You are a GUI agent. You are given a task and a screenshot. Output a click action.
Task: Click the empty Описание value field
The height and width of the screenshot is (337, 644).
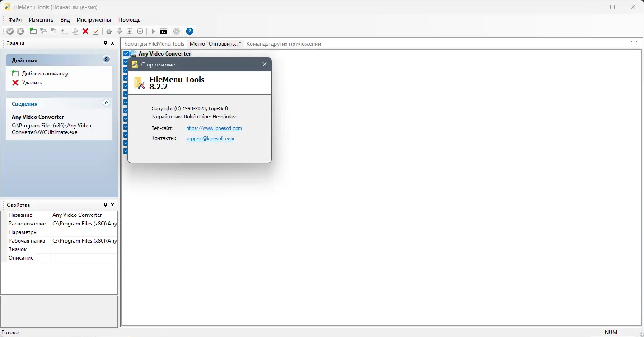pos(84,258)
